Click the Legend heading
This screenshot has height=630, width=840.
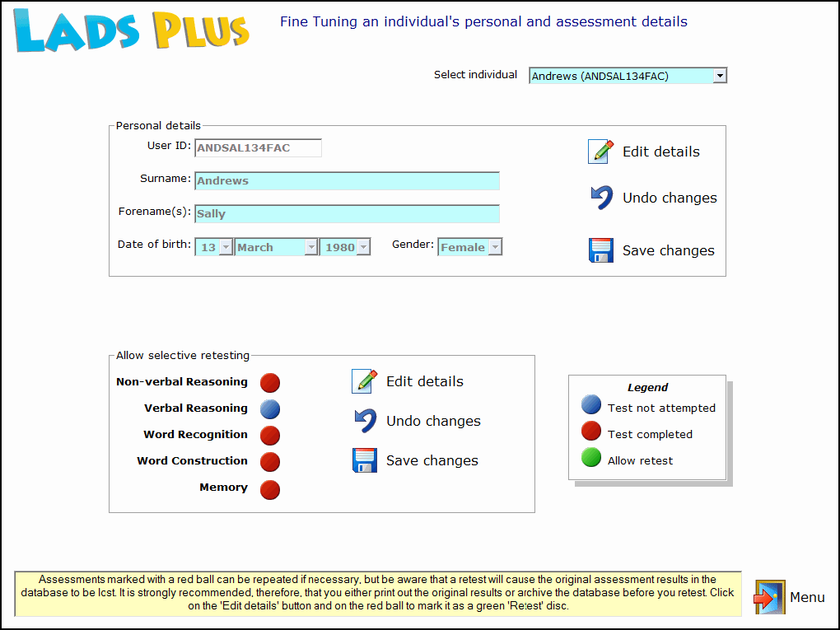647,387
